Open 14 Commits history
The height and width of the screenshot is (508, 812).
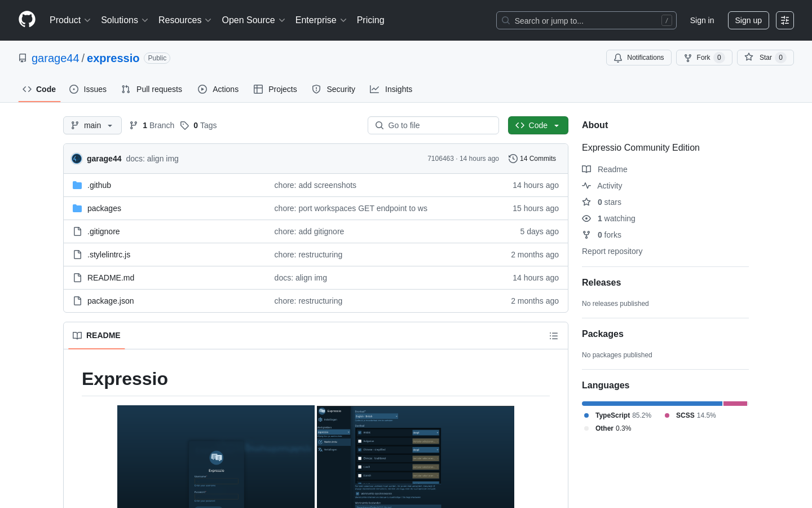(532, 159)
